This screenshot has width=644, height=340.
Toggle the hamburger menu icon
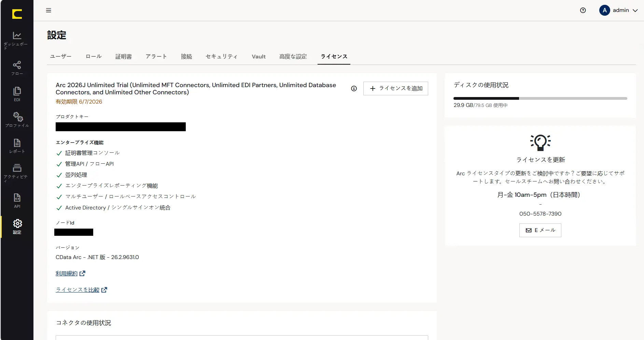(x=48, y=10)
